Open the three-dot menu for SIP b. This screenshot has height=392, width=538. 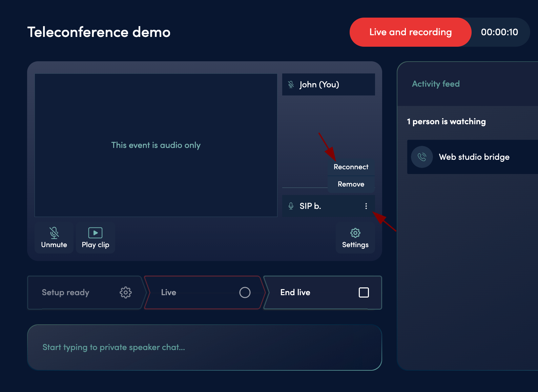366,206
